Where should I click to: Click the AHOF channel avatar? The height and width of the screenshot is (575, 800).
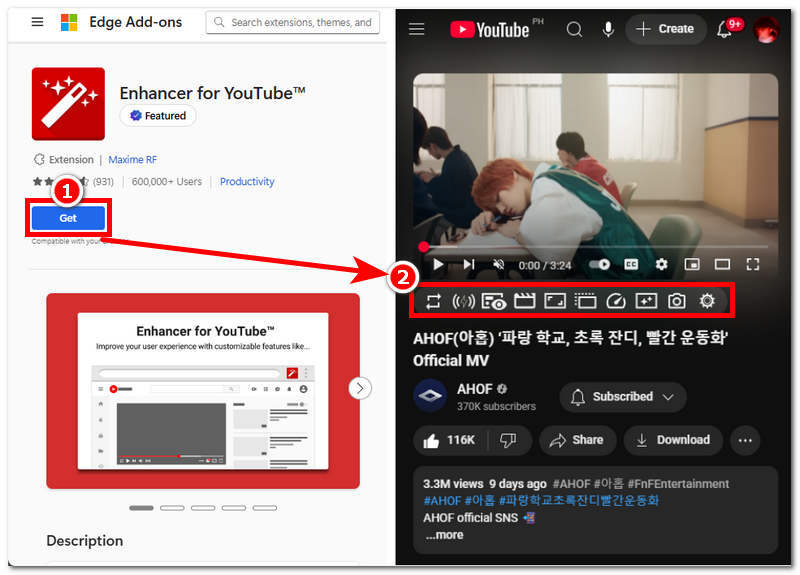[430, 395]
